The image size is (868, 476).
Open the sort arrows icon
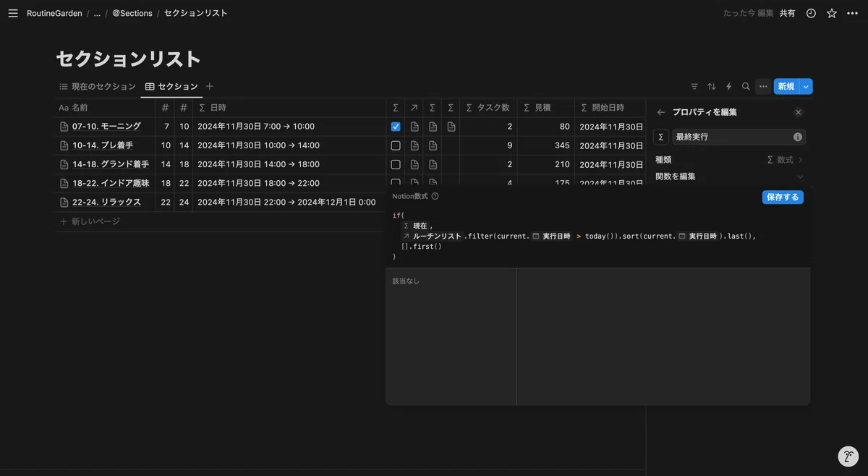(712, 86)
